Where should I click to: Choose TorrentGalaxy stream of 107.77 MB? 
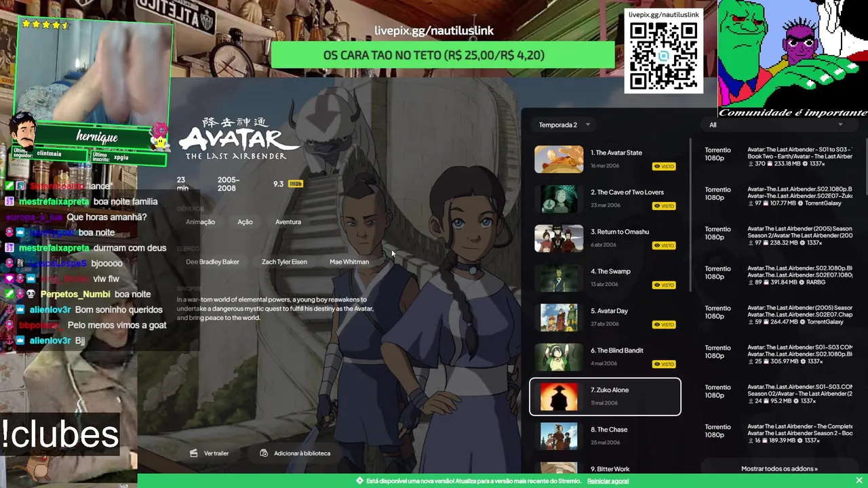tap(778, 196)
